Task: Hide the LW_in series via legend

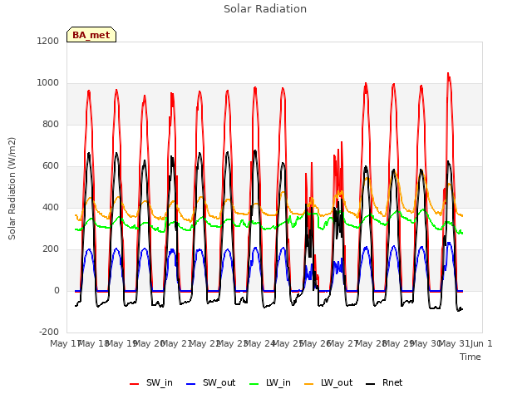Action: (x=270, y=382)
